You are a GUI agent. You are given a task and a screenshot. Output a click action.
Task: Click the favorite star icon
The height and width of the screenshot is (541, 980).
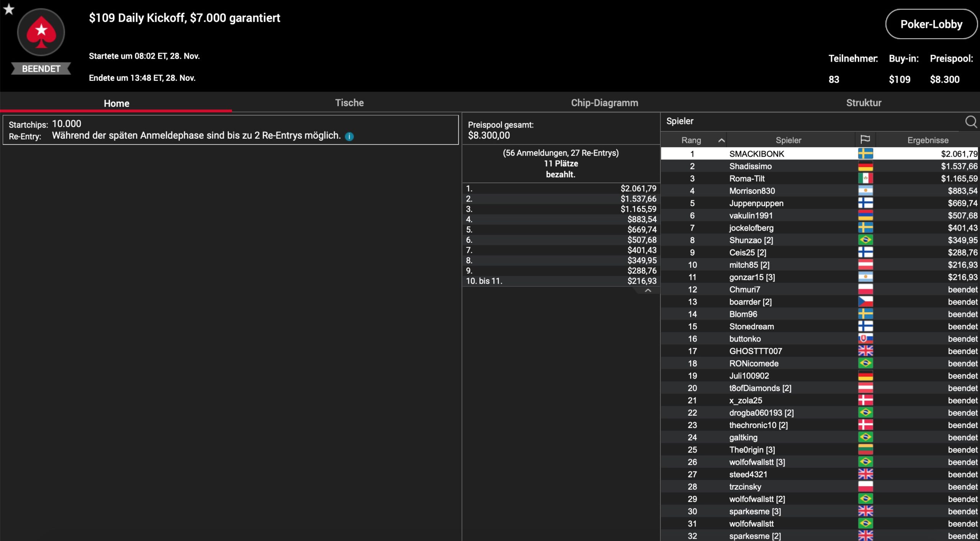(x=9, y=9)
